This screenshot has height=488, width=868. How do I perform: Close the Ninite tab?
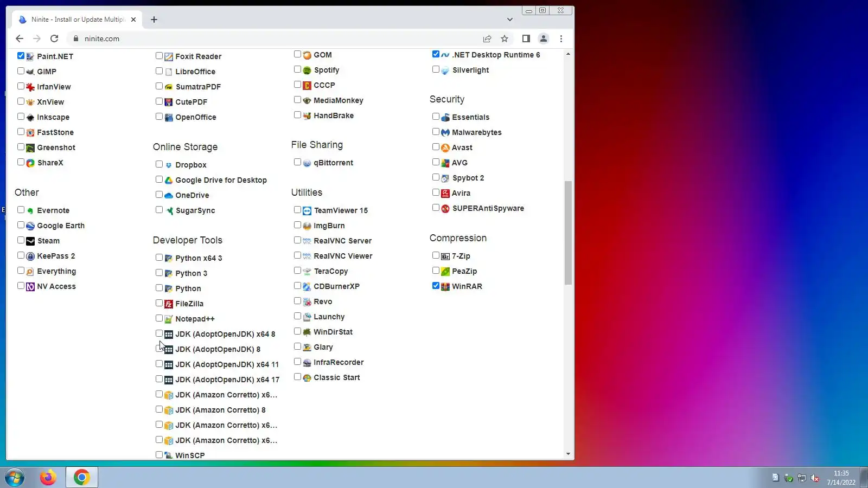pyautogui.click(x=133, y=20)
